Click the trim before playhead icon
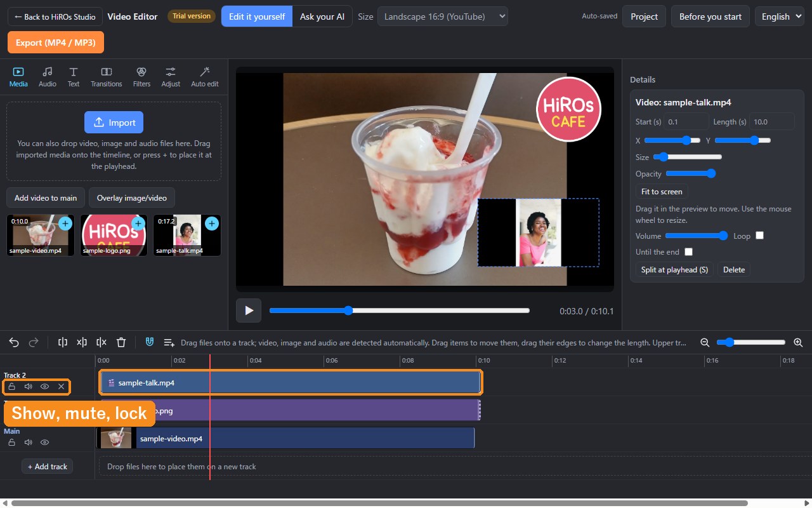 click(x=82, y=342)
